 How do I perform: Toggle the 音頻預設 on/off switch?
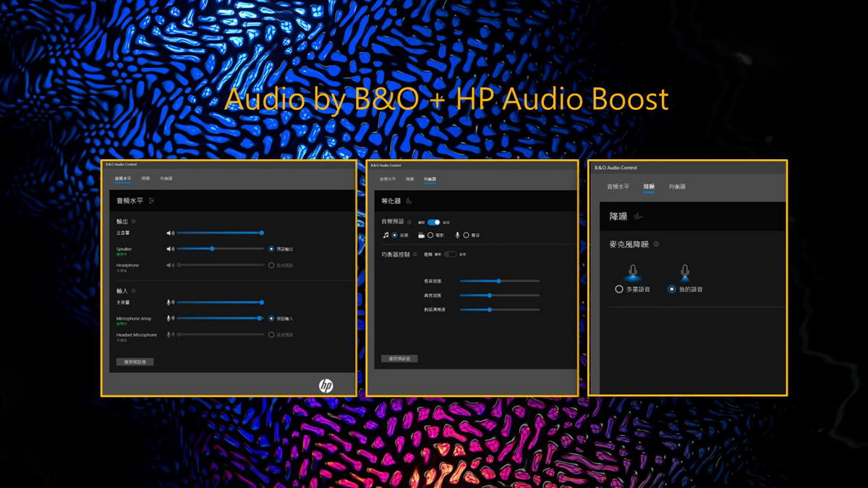pos(434,222)
